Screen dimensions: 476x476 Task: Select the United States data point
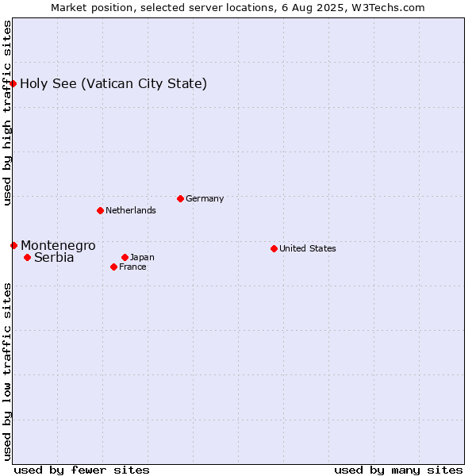tap(274, 248)
